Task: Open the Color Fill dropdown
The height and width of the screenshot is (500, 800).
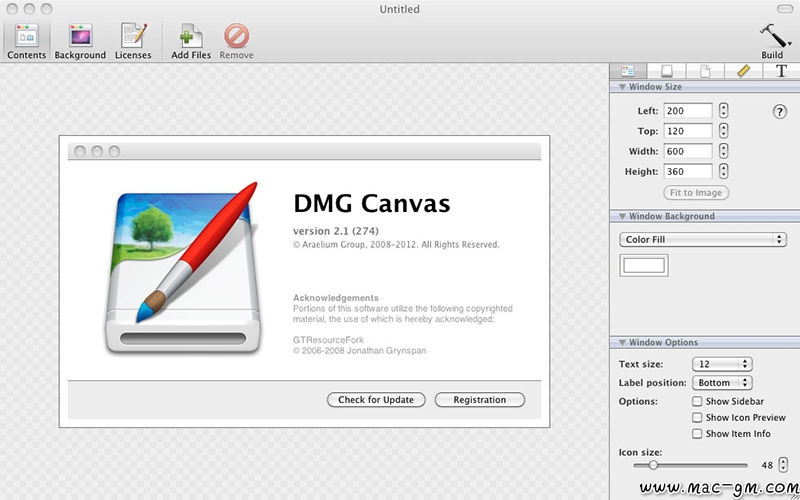Action: point(703,239)
